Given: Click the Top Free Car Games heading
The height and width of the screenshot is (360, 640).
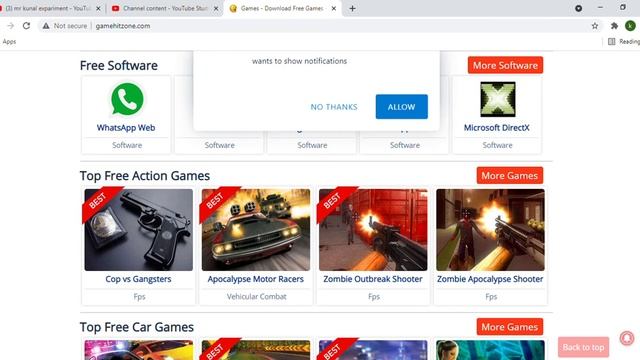Looking at the screenshot, I should coord(137,327).
